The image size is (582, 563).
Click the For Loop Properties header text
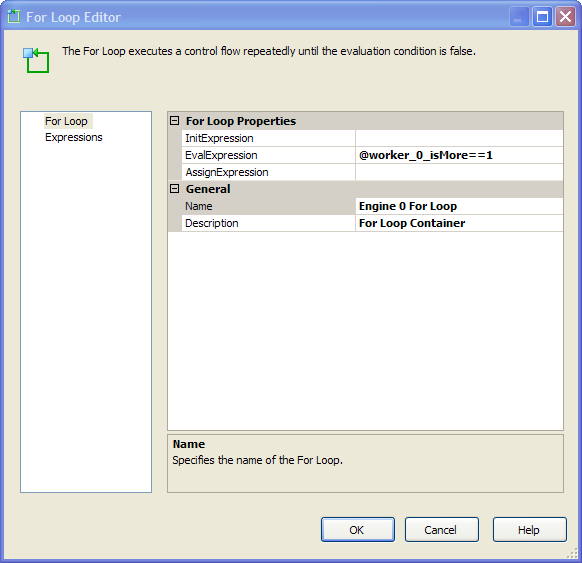(241, 121)
